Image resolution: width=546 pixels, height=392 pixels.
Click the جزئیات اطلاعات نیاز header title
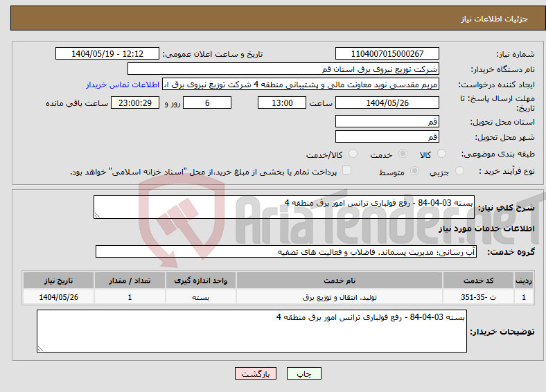(495, 19)
